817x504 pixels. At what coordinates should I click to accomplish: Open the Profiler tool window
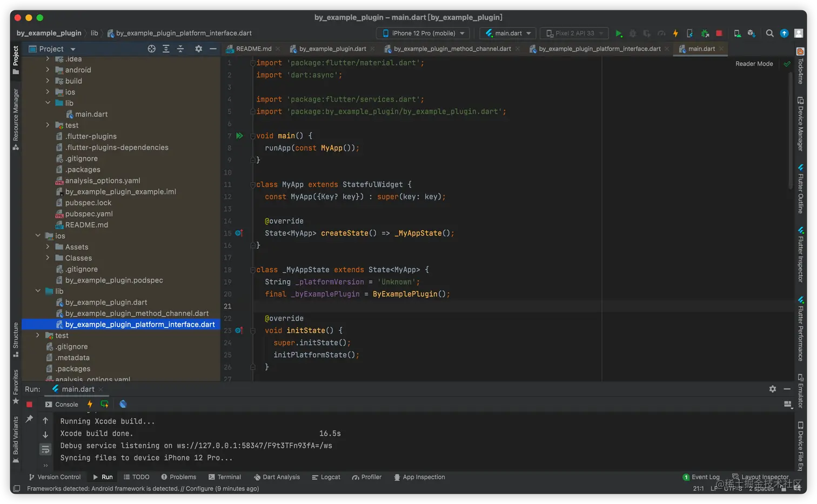pos(366,477)
